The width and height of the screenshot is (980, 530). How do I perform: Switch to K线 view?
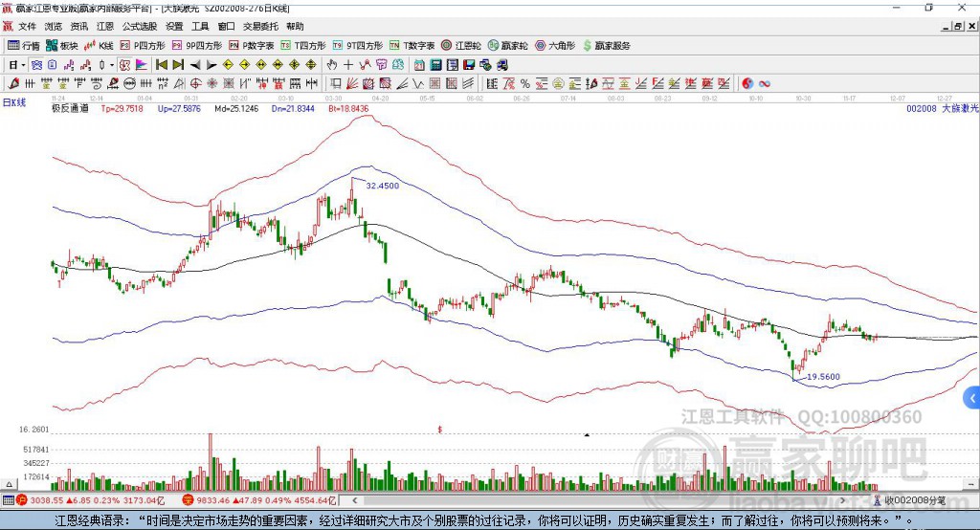click(99, 46)
